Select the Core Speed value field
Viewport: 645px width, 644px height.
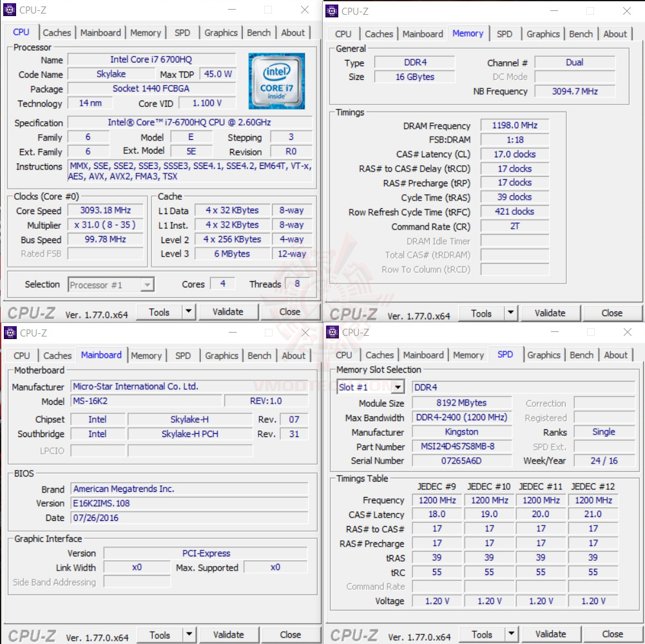105,210
